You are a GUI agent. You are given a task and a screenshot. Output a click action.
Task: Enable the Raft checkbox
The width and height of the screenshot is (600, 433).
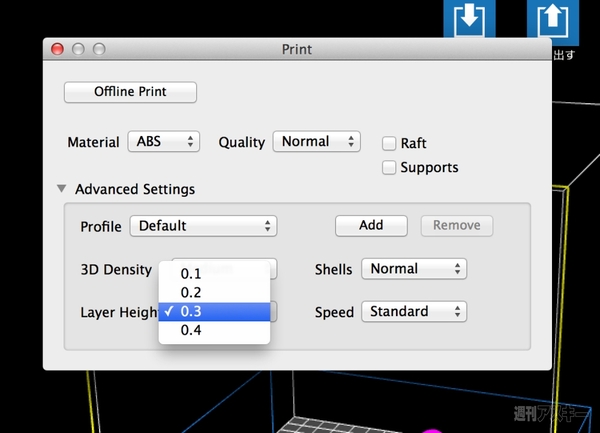coord(389,143)
